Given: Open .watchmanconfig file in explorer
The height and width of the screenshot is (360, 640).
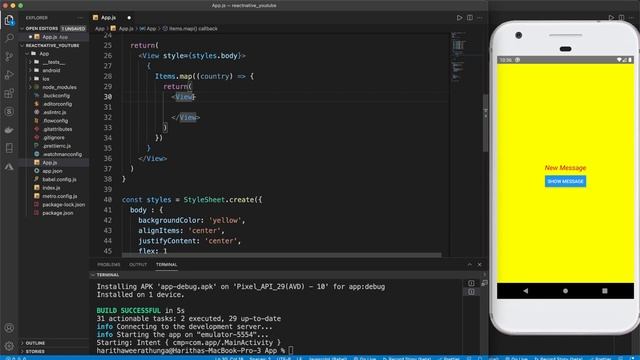Looking at the screenshot, I should coord(62,154).
